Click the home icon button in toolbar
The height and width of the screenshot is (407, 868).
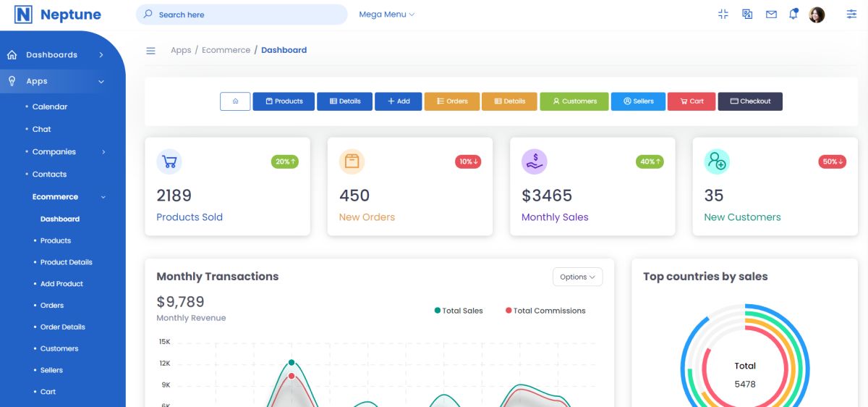pyautogui.click(x=235, y=101)
